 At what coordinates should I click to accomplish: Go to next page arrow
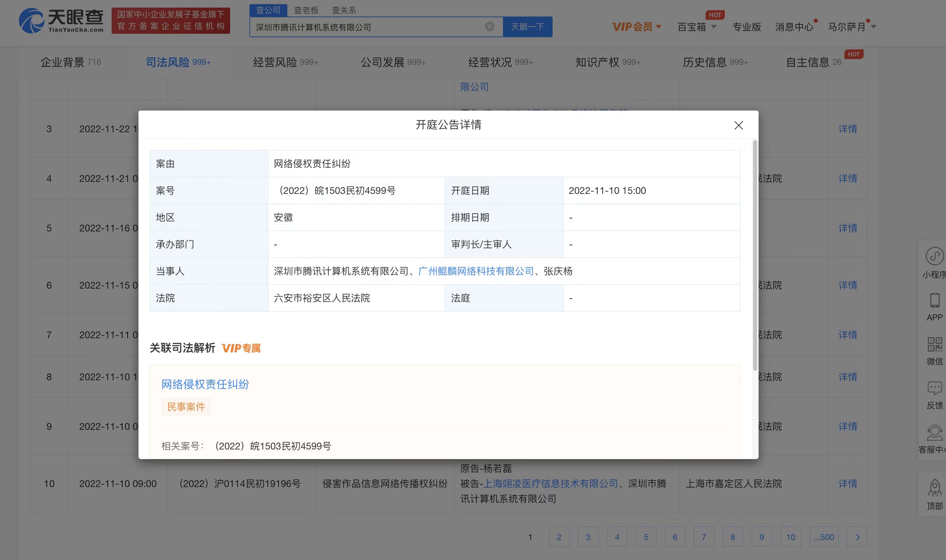857,537
